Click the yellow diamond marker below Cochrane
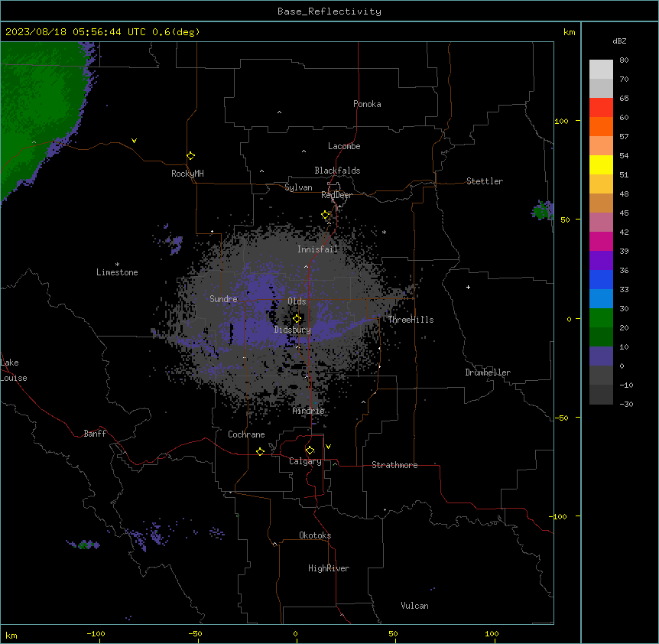659x644 pixels. pyautogui.click(x=260, y=451)
